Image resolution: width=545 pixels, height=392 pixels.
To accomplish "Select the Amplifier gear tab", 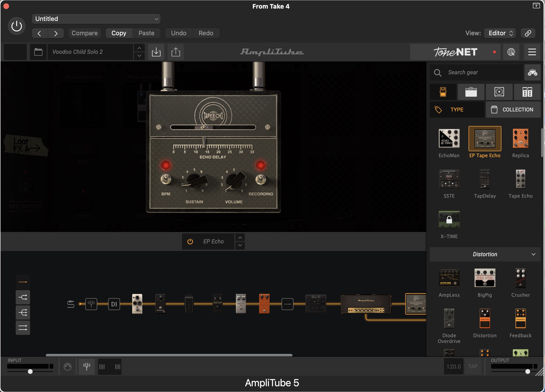I will click(x=471, y=92).
